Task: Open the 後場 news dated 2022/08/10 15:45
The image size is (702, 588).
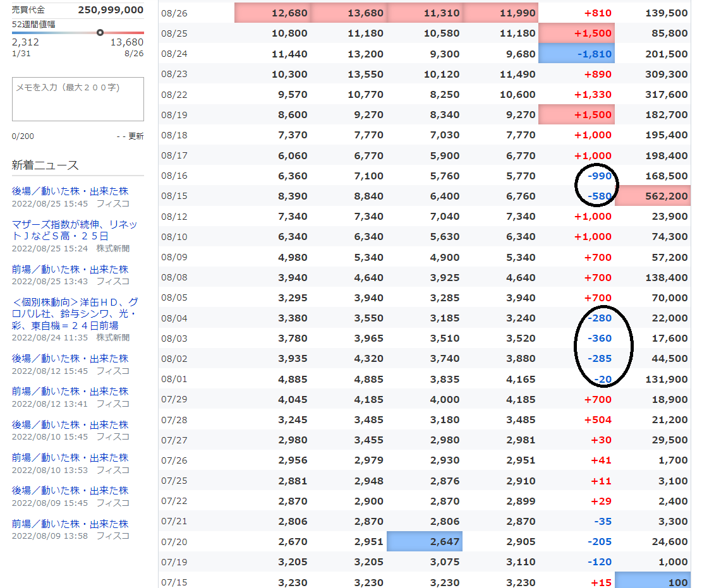Action: click(70, 425)
